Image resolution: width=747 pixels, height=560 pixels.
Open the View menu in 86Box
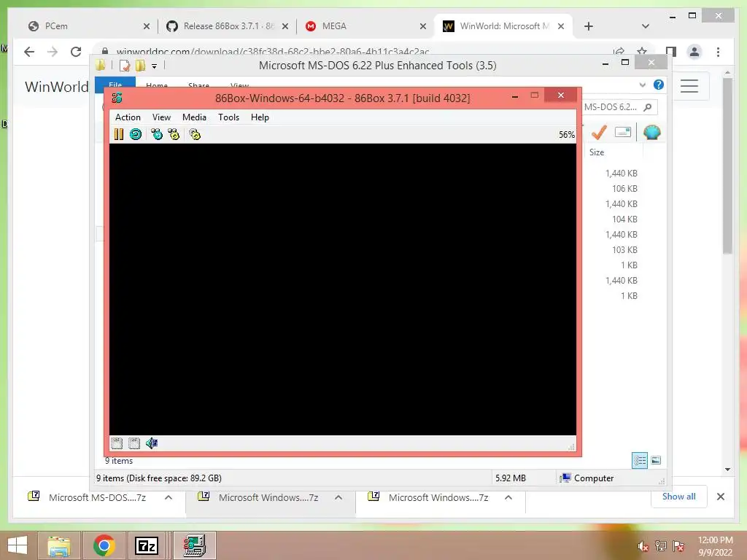click(x=161, y=117)
